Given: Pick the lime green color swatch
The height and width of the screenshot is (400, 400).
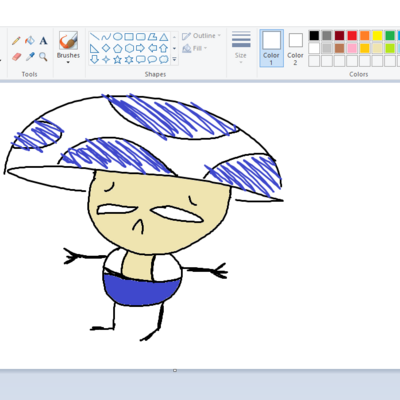Looking at the screenshot, I should (x=390, y=48).
